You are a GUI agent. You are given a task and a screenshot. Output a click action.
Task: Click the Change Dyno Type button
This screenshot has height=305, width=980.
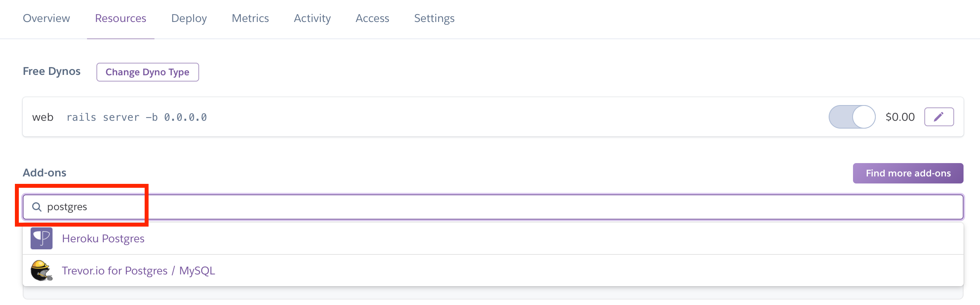click(x=147, y=72)
